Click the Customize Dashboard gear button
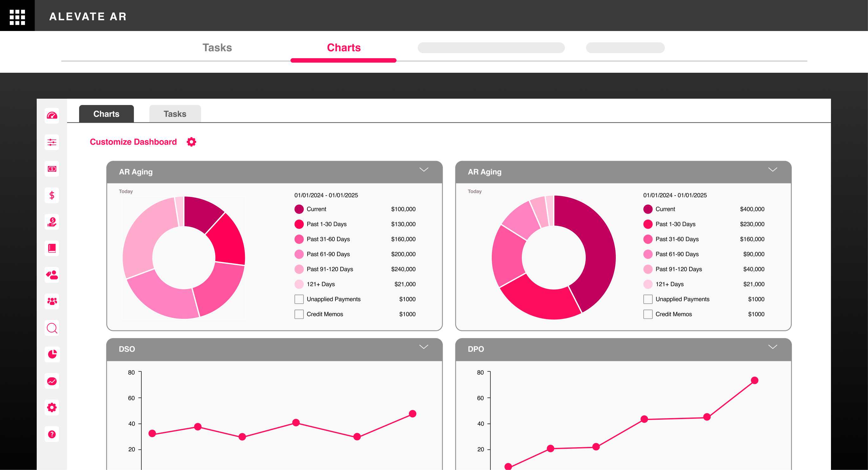The width and height of the screenshot is (868, 470). coord(191,142)
